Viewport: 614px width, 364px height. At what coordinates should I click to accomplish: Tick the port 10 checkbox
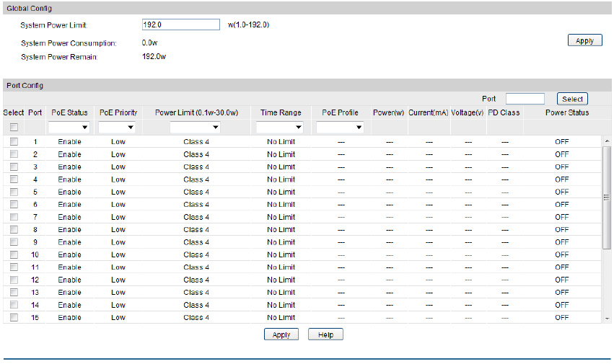(x=14, y=254)
